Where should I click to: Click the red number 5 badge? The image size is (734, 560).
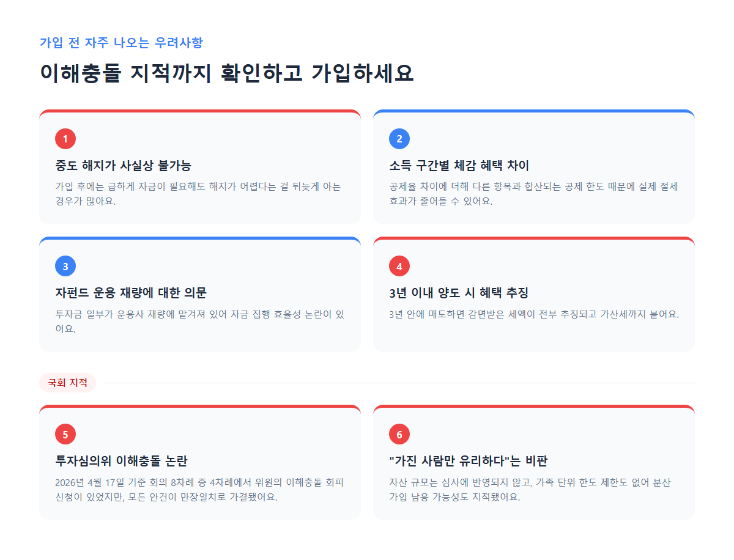65,434
